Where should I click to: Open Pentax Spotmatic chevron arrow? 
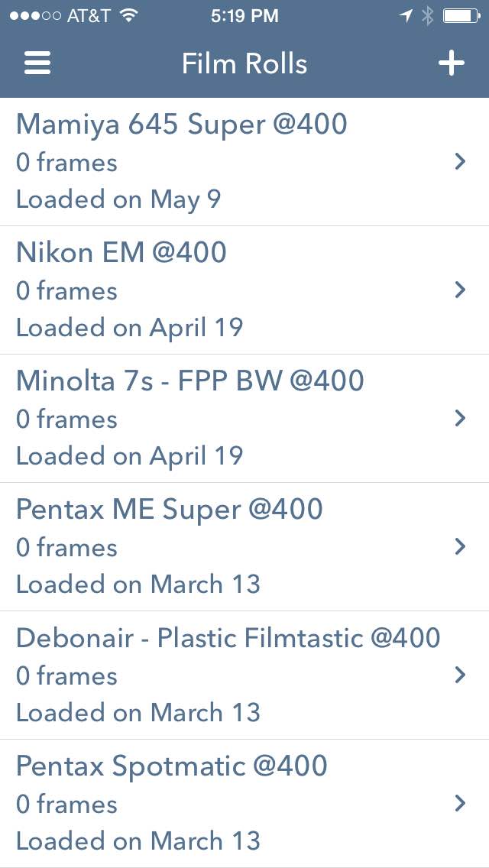tap(460, 803)
